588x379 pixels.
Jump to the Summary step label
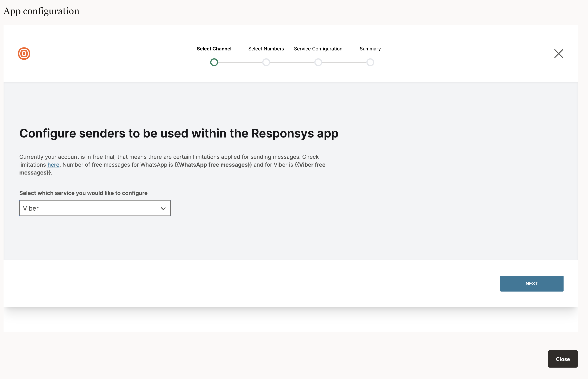point(370,49)
